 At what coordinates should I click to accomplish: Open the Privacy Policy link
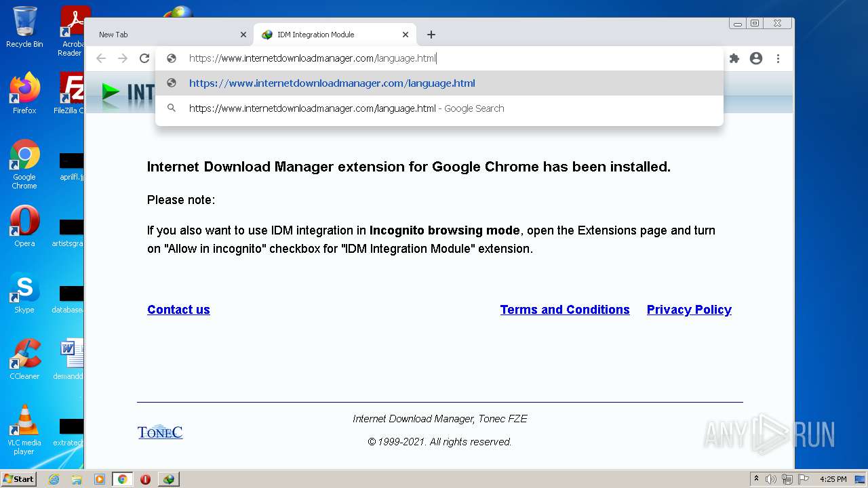click(x=689, y=310)
